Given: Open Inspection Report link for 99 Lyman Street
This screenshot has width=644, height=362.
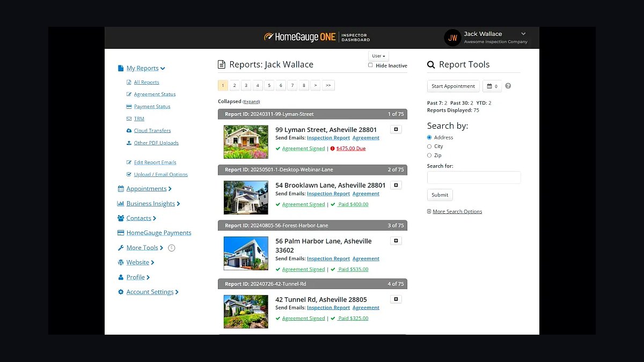Looking at the screenshot, I should [328, 138].
